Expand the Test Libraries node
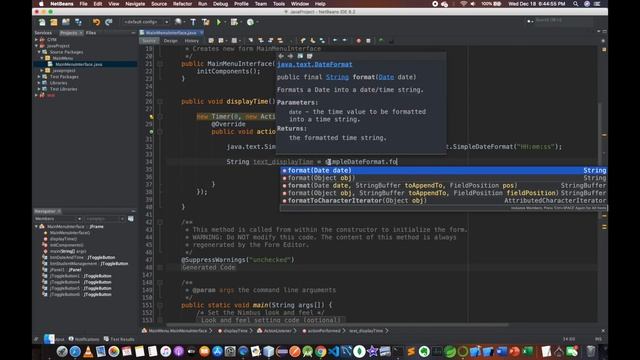The height and width of the screenshot is (360, 640). click(39, 89)
